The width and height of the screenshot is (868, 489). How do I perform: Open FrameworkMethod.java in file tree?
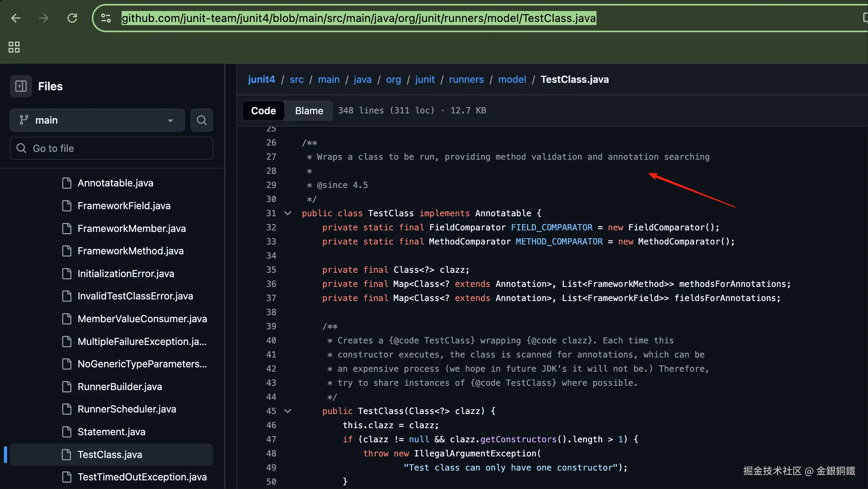coord(130,251)
